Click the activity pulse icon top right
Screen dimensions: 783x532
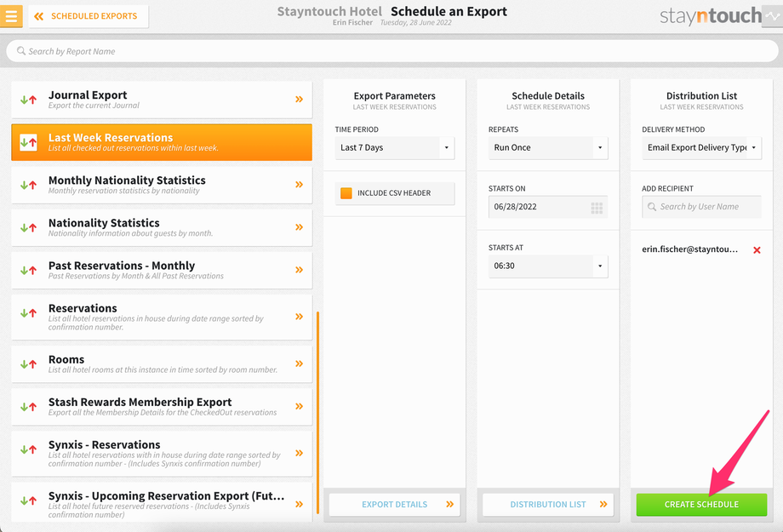point(772,16)
